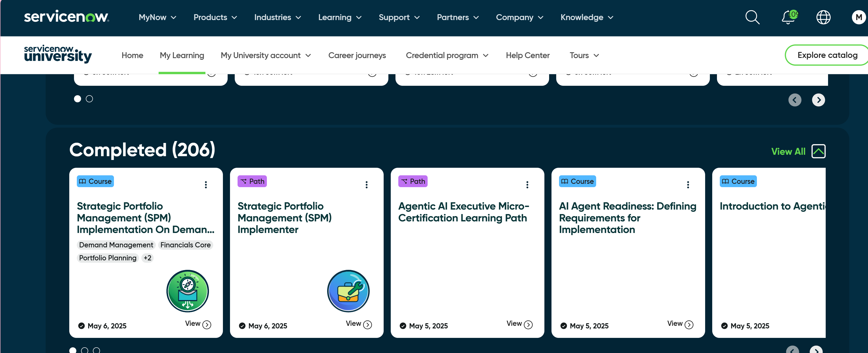868x353 pixels.
Task: Expand the Products dropdown menu
Action: point(215,17)
